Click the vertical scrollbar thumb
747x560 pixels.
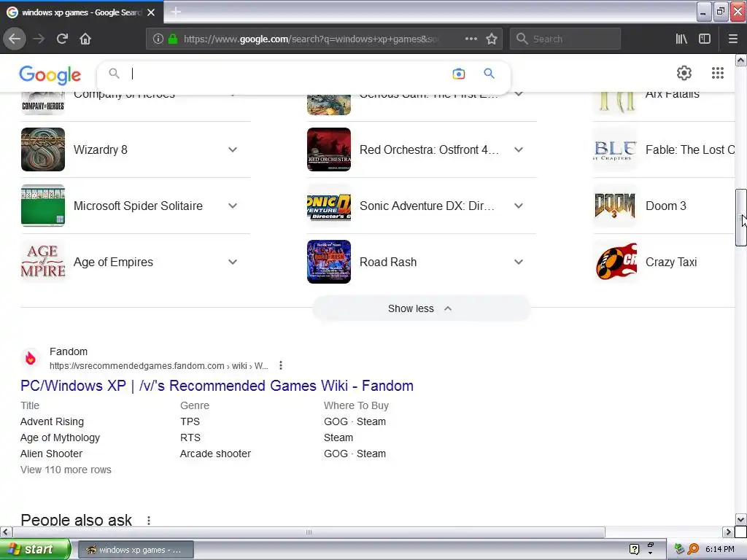click(740, 217)
